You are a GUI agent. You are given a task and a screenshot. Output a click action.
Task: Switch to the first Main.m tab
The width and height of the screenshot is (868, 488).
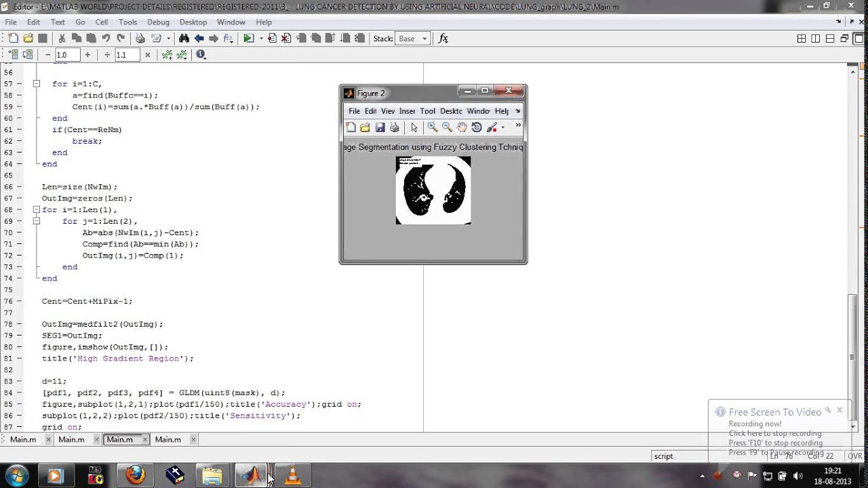click(23, 439)
